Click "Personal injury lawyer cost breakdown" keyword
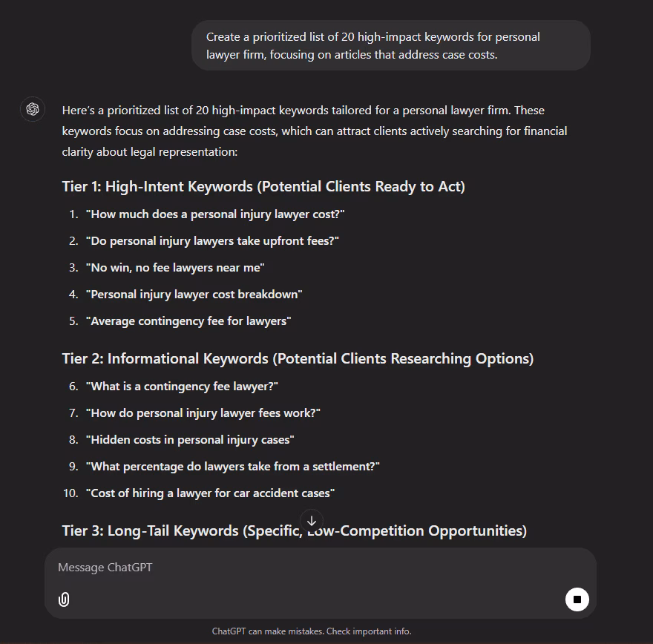 [x=194, y=294]
